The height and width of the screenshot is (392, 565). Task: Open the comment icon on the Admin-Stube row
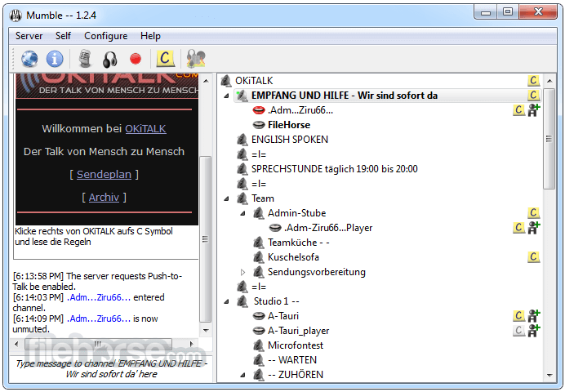point(534,213)
